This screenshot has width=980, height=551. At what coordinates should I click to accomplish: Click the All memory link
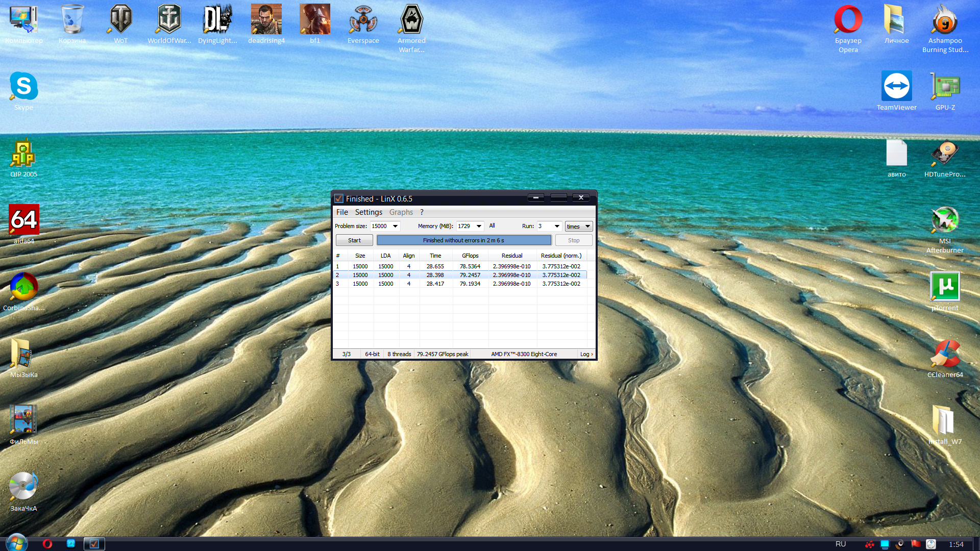492,226
